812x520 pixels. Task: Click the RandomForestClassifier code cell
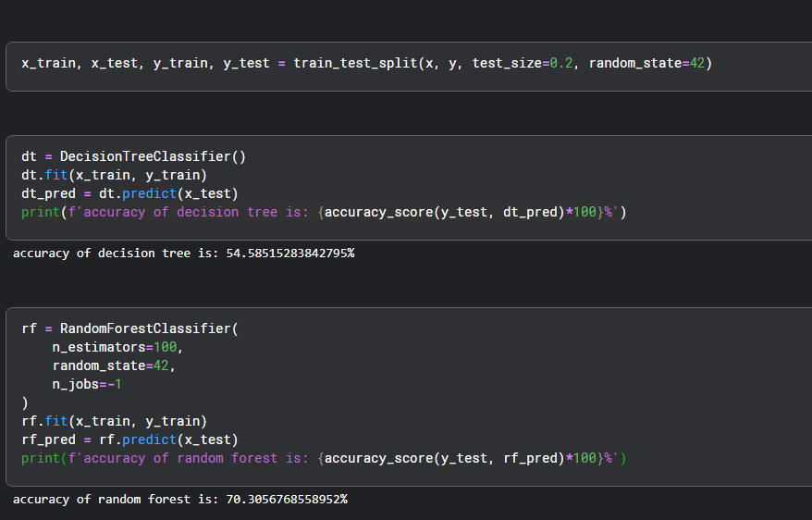(409, 397)
